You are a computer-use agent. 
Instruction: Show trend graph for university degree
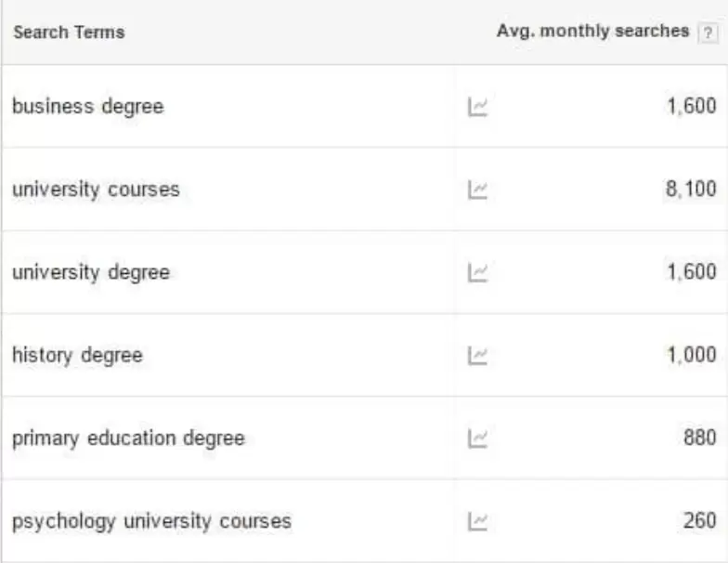pyautogui.click(x=477, y=273)
